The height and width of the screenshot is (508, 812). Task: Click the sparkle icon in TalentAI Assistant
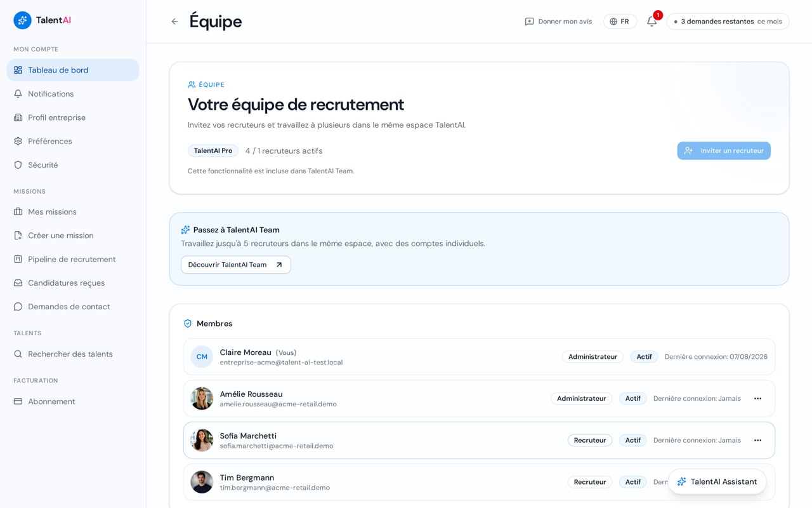click(682, 481)
